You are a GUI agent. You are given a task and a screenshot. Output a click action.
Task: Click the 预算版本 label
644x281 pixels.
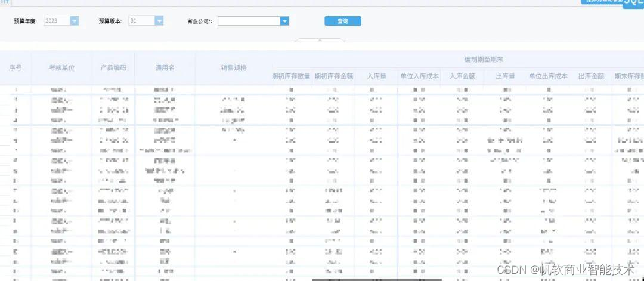tap(110, 21)
